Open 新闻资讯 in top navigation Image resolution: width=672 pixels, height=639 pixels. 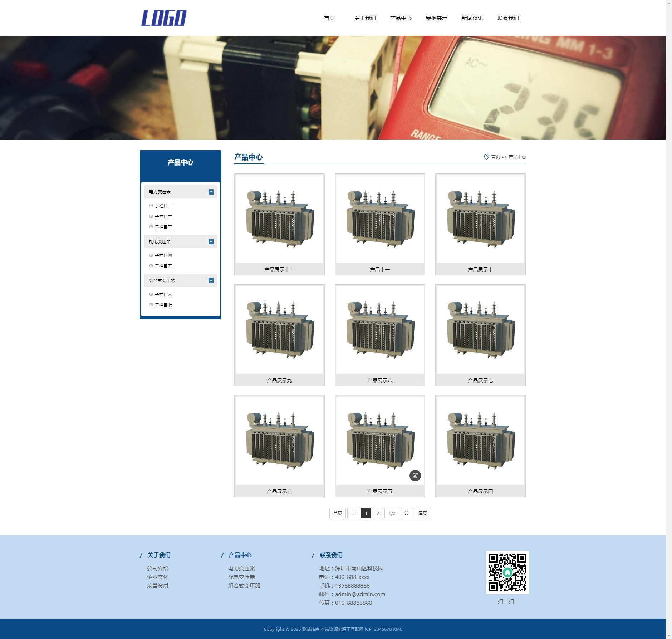472,18
